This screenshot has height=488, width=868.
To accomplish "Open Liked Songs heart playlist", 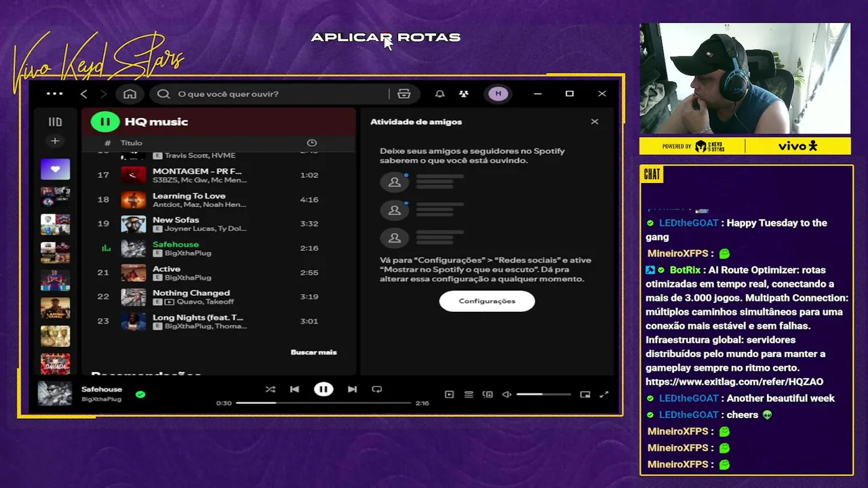I will (x=55, y=169).
